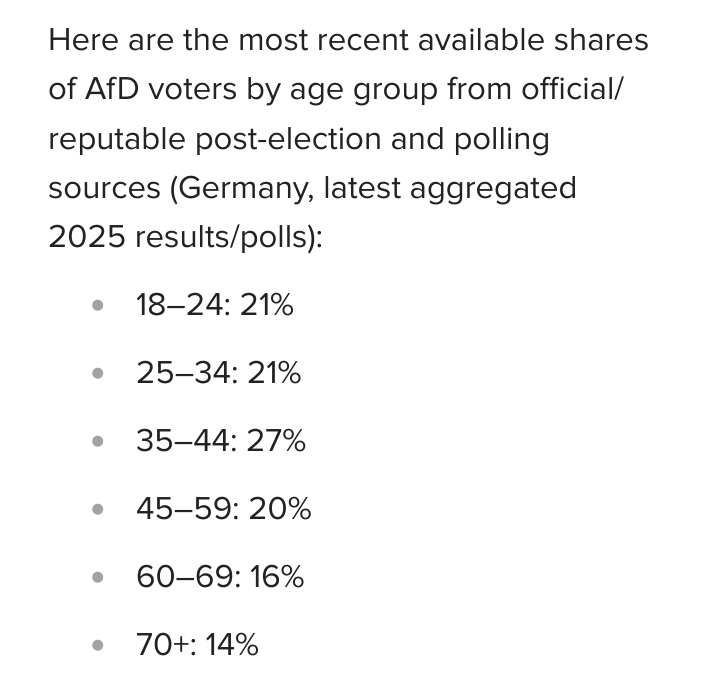This screenshot has width=720, height=697.
Task: Click the 18–24: 21% list item
Action: 214,305
